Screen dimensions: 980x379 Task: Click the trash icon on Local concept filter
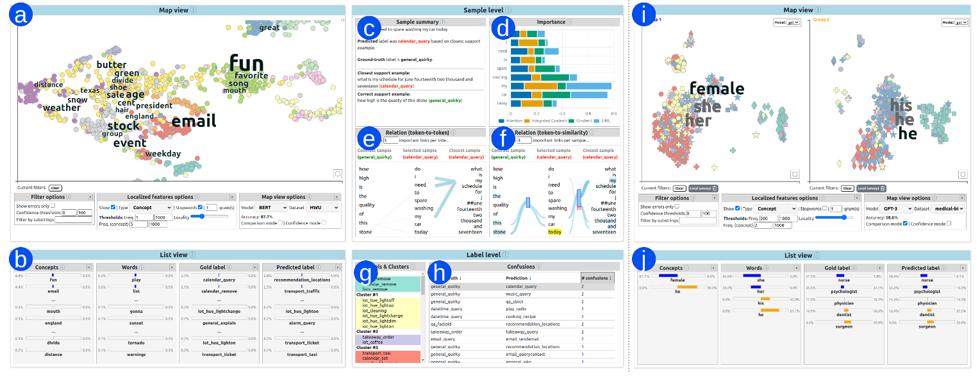coord(715,188)
